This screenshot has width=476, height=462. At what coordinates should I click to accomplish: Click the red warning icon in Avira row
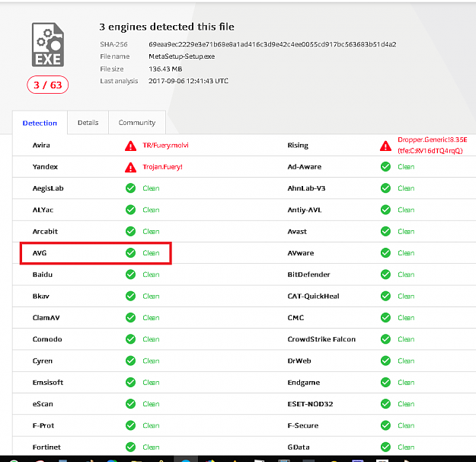(130, 146)
